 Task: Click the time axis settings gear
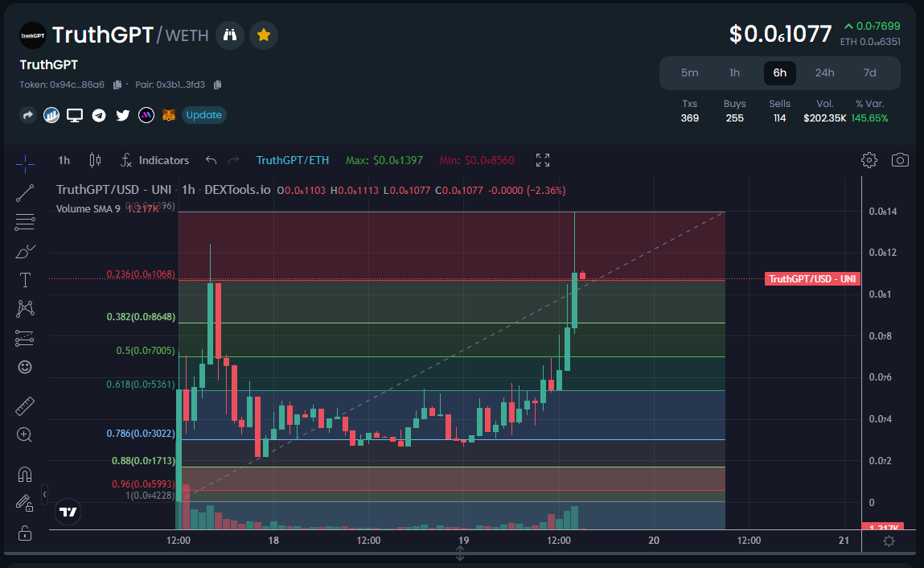coord(889,541)
